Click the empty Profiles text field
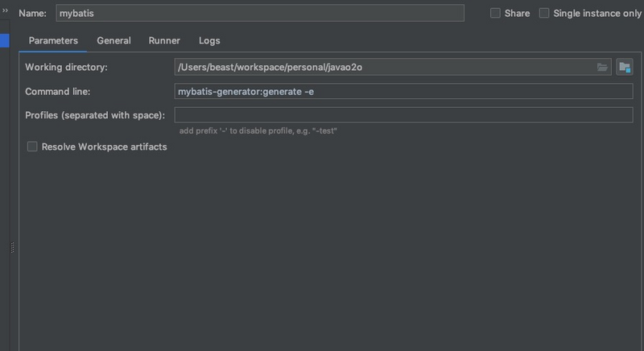 coord(402,114)
